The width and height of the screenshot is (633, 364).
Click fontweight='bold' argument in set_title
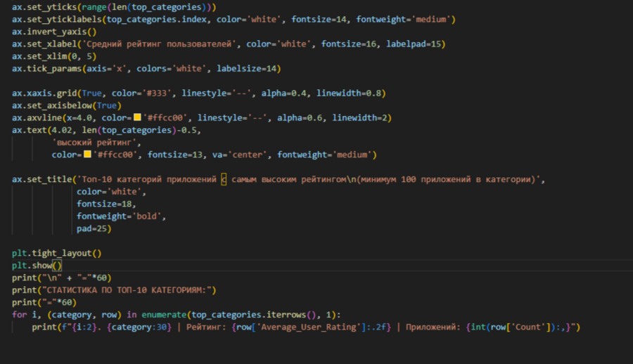click(x=121, y=216)
